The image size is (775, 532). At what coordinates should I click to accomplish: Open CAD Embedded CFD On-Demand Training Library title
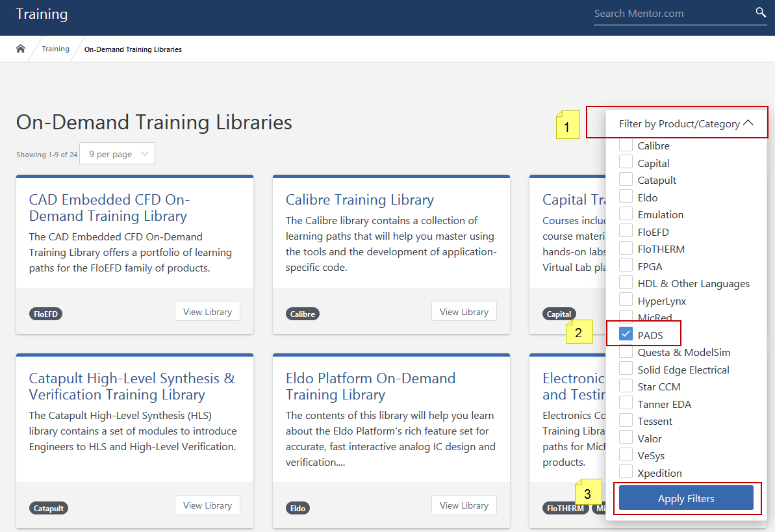[109, 208]
